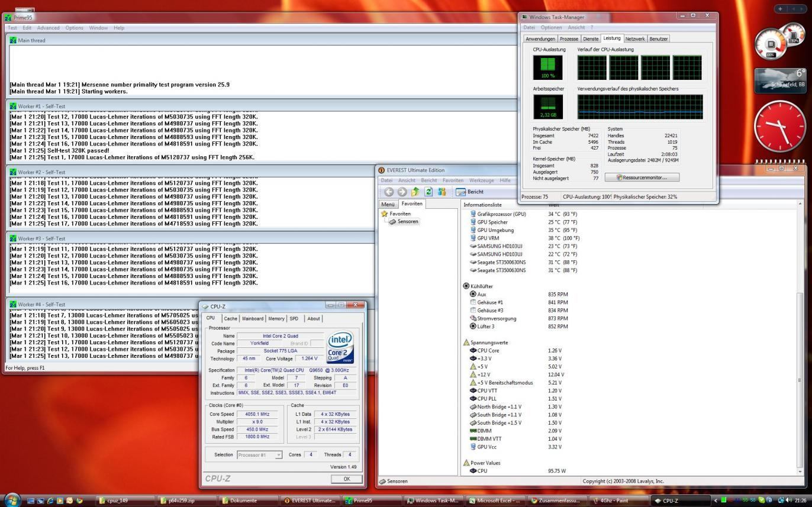Click the analog clock sidebar gadget
This screenshot has height=507, width=812.
(x=779, y=127)
